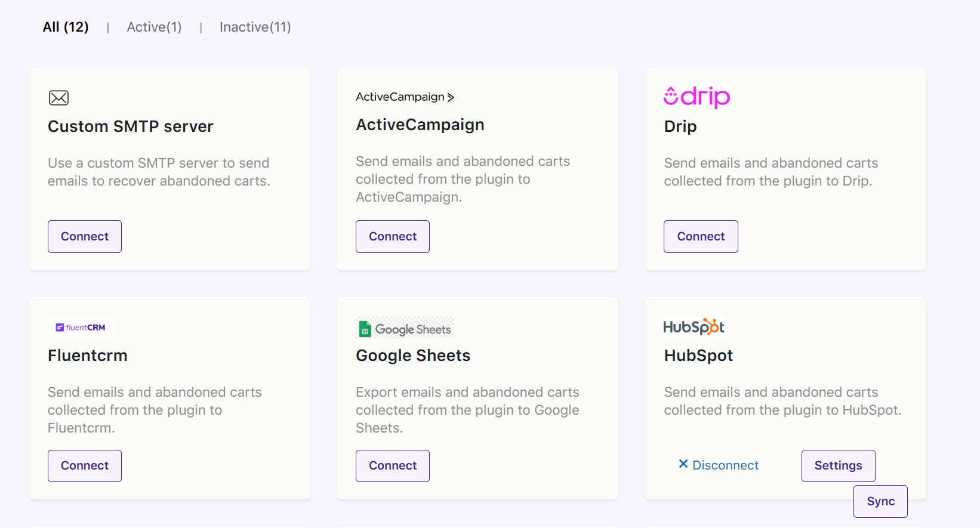
Task: Click the X icon beside Disconnect
Action: tap(683, 464)
